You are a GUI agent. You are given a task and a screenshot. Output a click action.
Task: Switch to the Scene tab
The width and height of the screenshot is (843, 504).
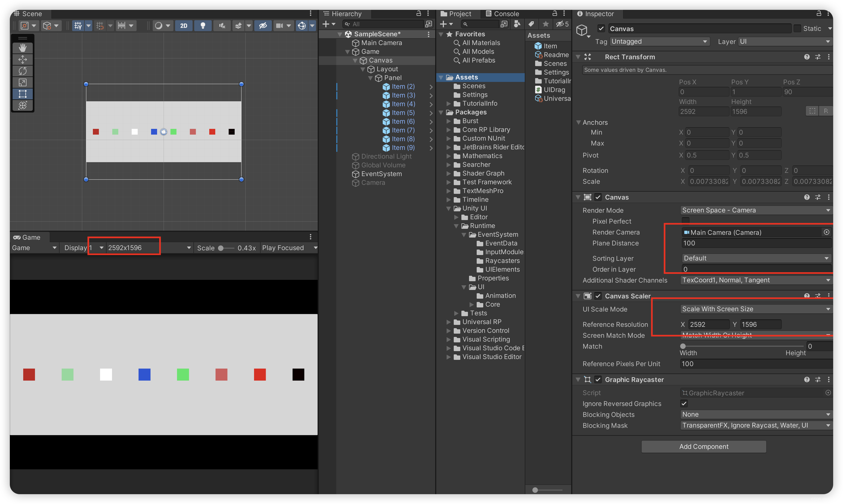[32, 14]
